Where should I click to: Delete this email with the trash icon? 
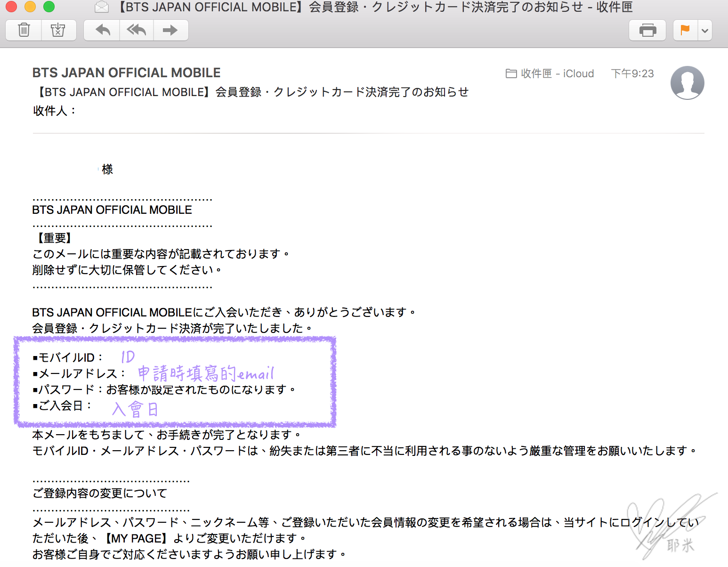click(x=24, y=30)
